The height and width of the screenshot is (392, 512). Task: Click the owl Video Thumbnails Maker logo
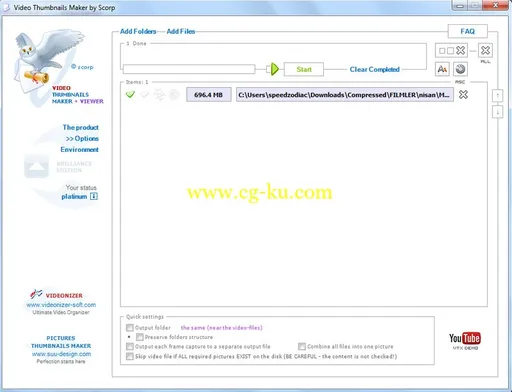[x=50, y=62]
